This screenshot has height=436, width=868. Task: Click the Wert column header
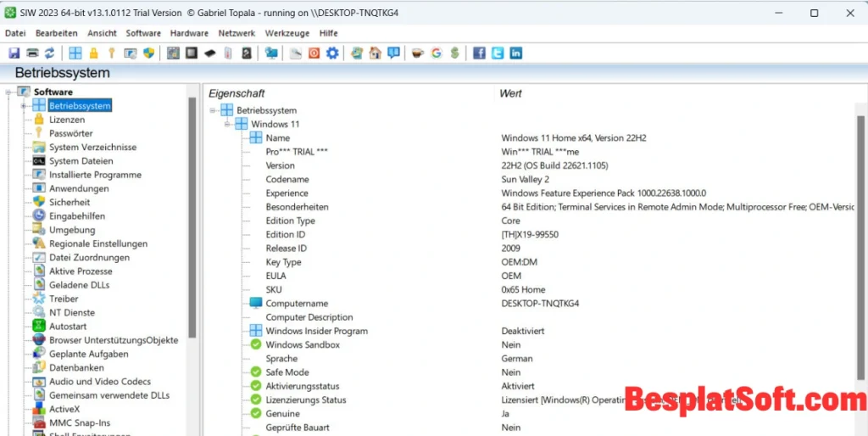(x=510, y=93)
